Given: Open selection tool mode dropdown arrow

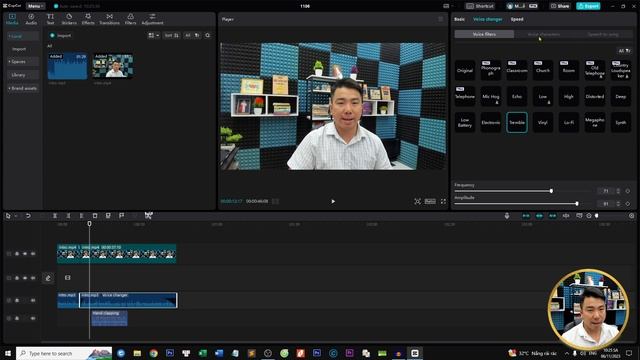Looking at the screenshot, I should coord(16,216).
